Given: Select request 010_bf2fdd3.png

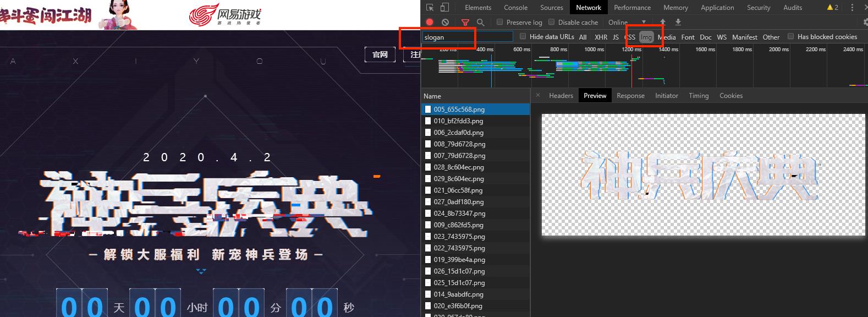Looking at the screenshot, I should click(475, 121).
